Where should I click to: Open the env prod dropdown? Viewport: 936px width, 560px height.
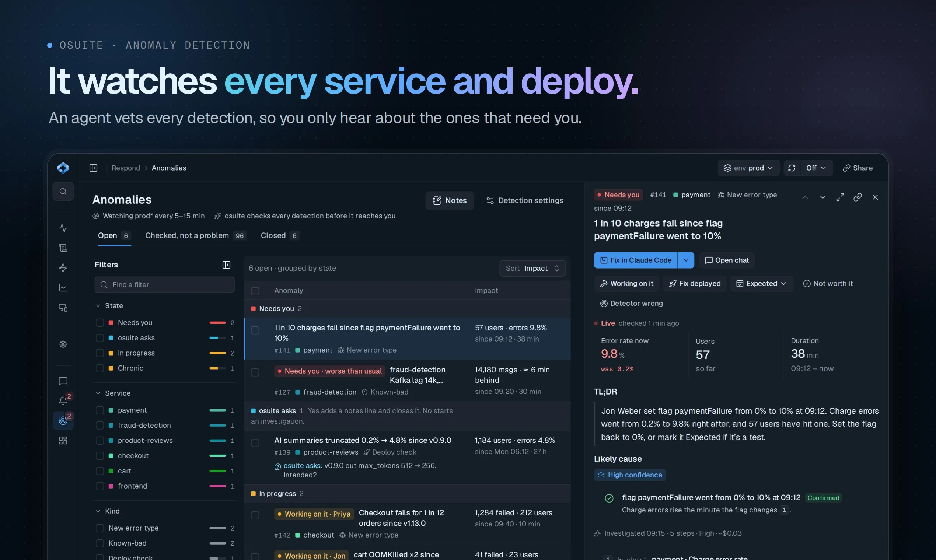748,168
